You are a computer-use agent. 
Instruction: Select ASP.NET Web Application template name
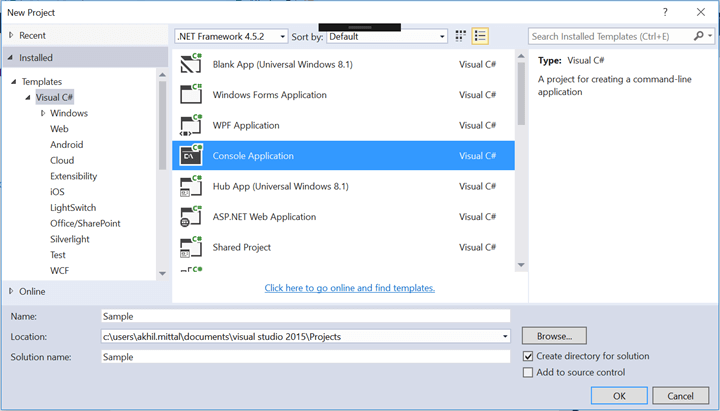coord(264,217)
